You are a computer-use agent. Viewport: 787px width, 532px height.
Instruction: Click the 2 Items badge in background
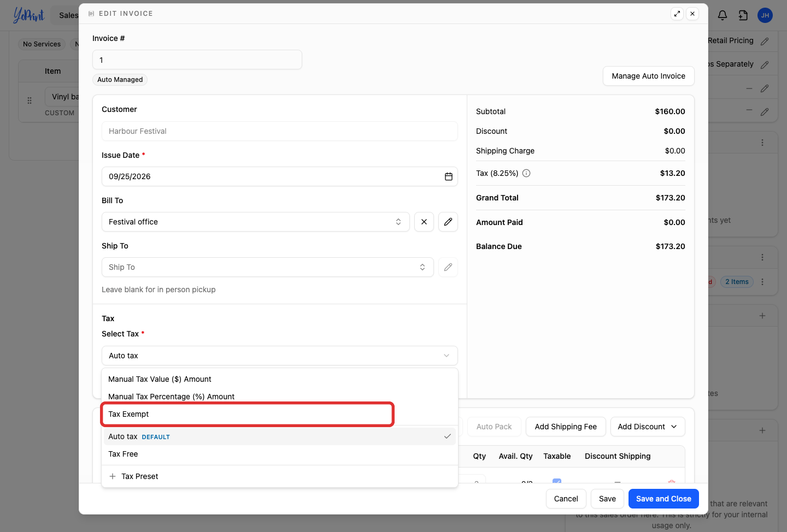tap(737, 282)
